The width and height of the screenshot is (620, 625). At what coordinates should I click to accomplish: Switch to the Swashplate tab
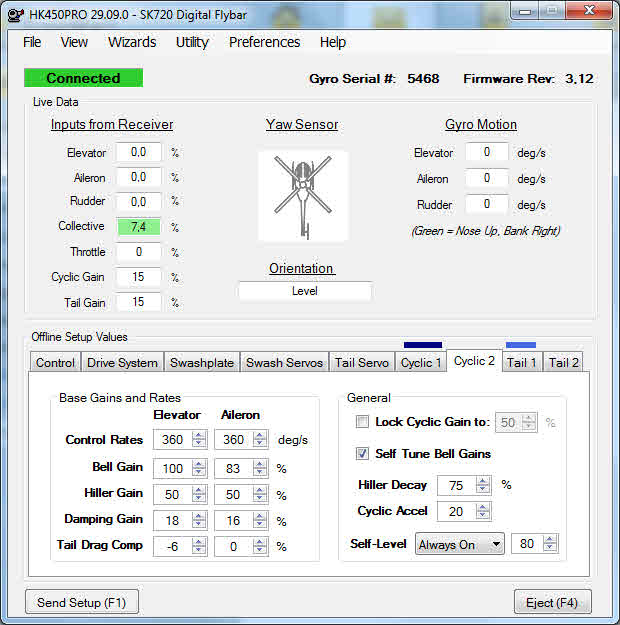[x=202, y=362]
